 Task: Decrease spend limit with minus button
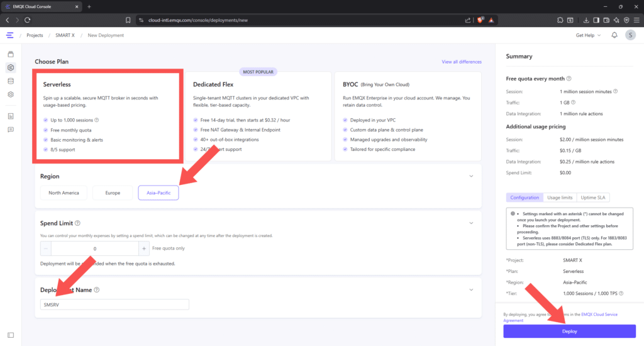[x=46, y=248]
